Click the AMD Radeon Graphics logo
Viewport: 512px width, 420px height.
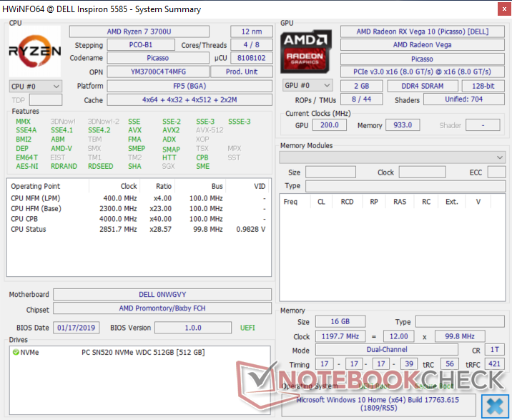[306, 52]
